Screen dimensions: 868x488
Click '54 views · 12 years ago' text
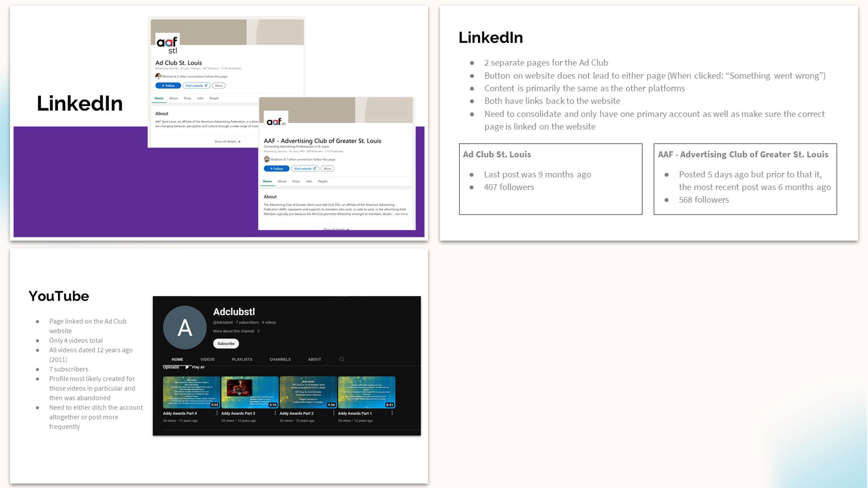click(355, 421)
